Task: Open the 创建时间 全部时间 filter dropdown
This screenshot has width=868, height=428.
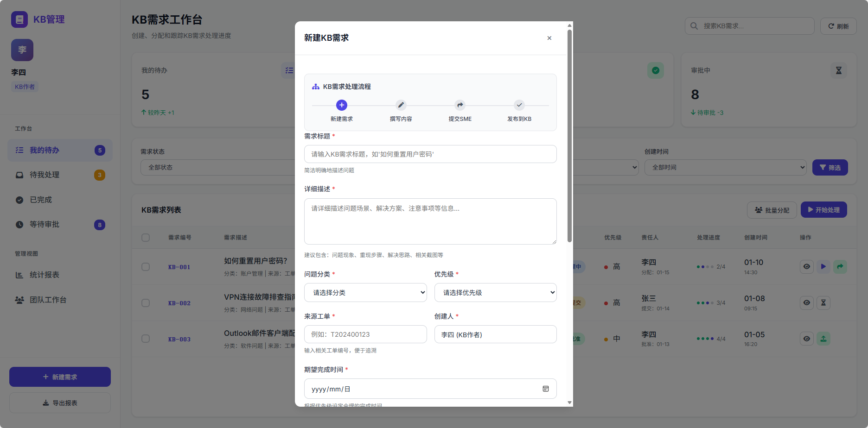Action: pyautogui.click(x=726, y=167)
